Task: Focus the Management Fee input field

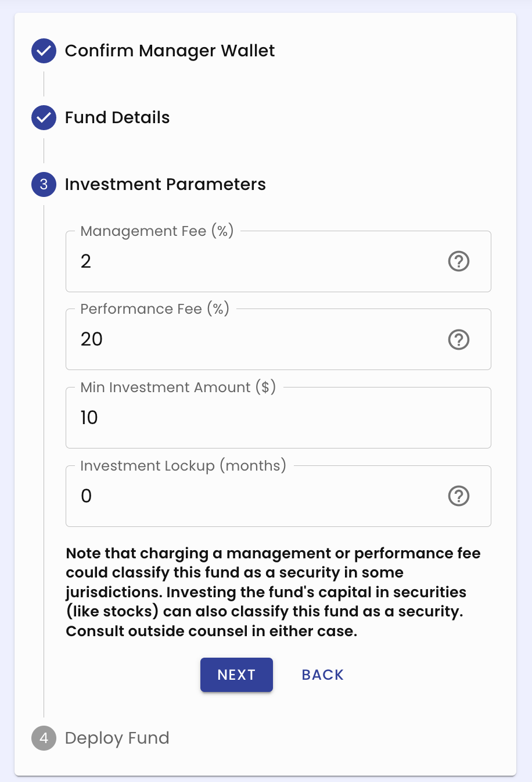Action: (256, 261)
